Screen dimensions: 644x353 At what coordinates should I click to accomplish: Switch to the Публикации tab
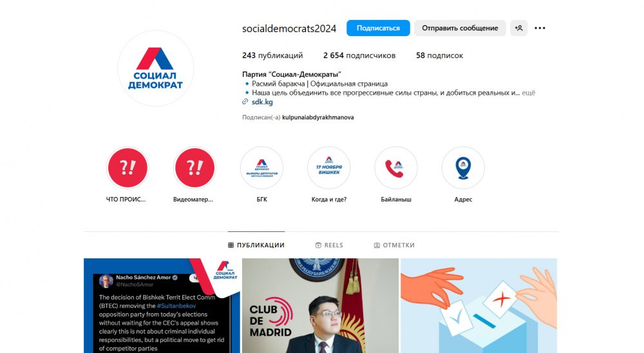point(256,245)
